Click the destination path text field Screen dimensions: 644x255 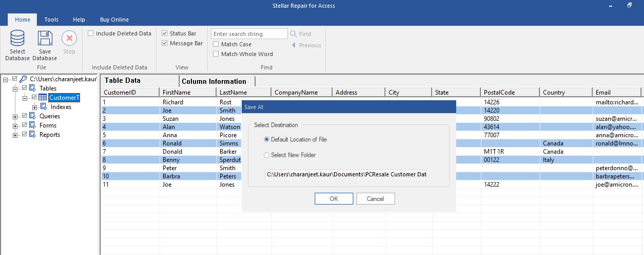[x=346, y=175]
